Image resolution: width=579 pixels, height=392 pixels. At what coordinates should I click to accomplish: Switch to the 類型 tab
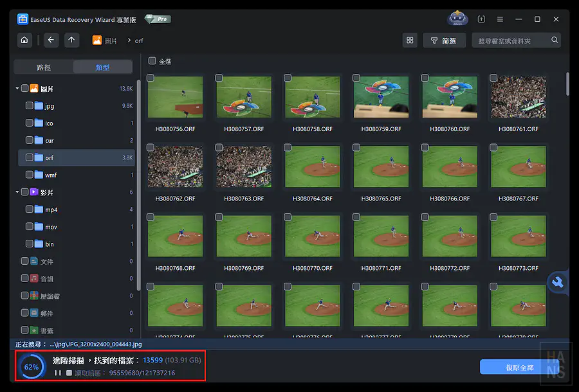point(102,67)
